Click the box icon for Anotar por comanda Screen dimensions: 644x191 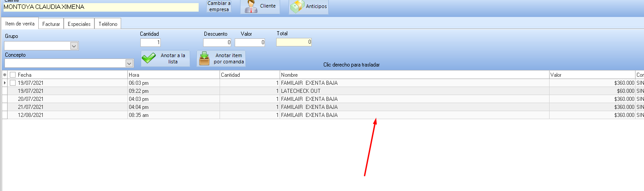pyautogui.click(x=204, y=58)
